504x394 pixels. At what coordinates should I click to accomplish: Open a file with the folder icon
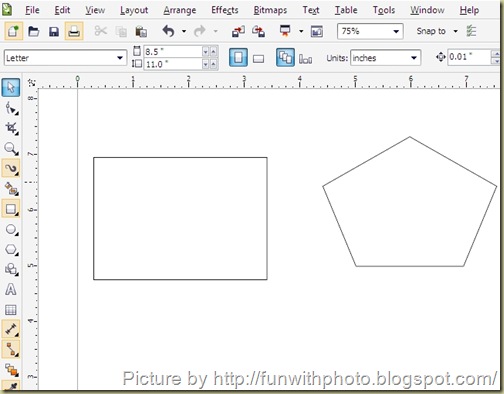[33, 32]
